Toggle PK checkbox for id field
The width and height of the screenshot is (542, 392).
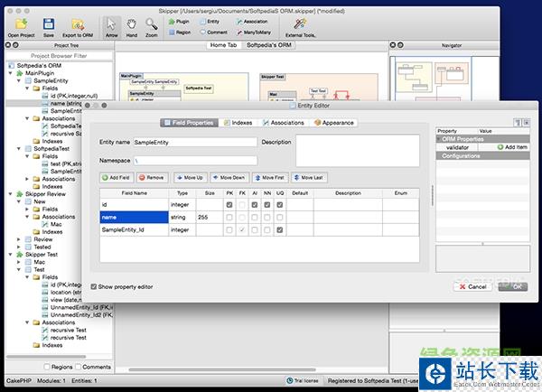coord(229,205)
